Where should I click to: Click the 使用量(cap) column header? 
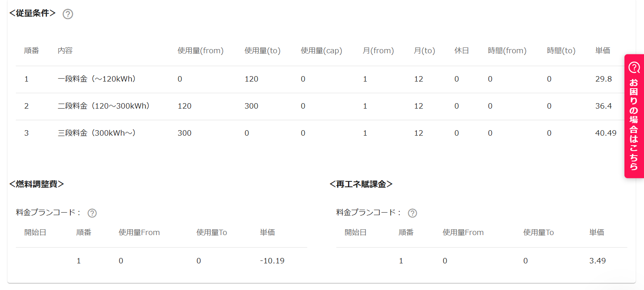pos(321,51)
